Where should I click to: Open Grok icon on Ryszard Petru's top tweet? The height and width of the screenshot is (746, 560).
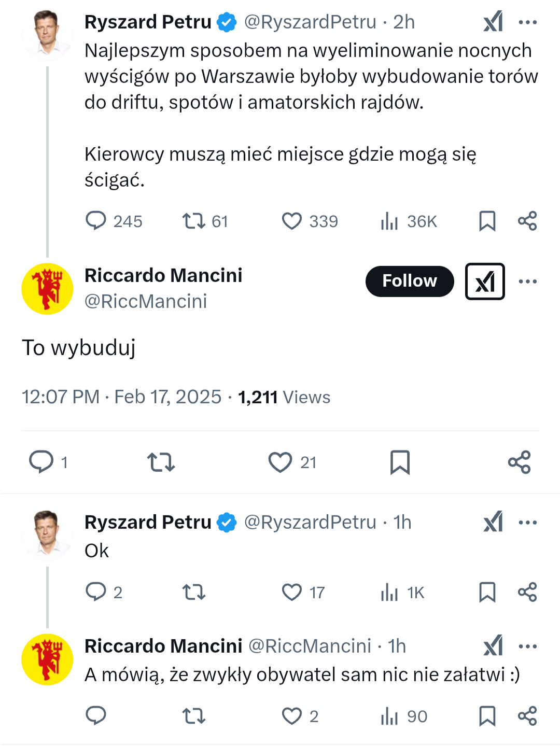pyautogui.click(x=493, y=22)
